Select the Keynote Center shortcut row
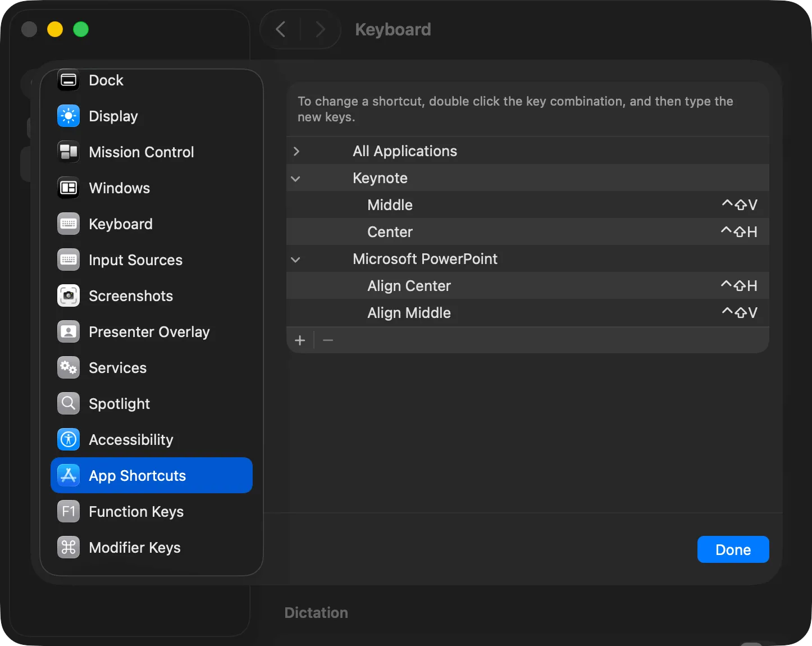 click(527, 232)
